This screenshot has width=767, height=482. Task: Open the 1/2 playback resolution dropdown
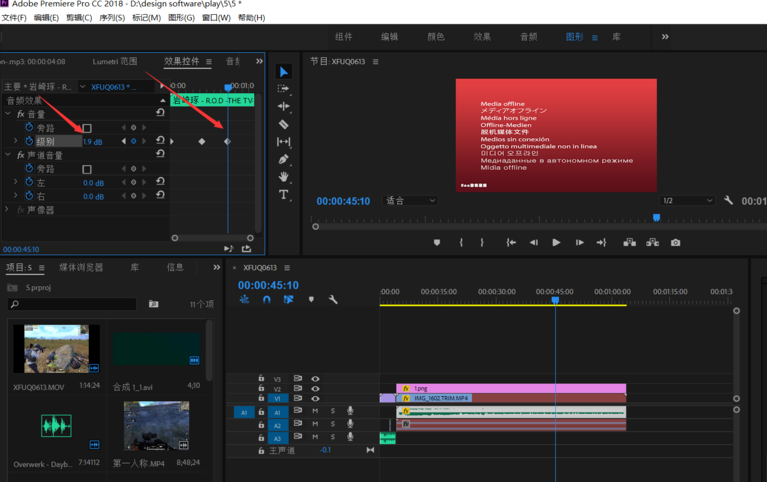tap(687, 201)
